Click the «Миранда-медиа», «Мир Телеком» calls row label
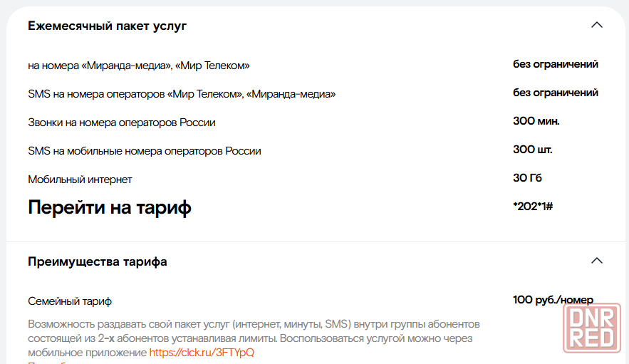This screenshot has width=629, height=364. click(138, 66)
